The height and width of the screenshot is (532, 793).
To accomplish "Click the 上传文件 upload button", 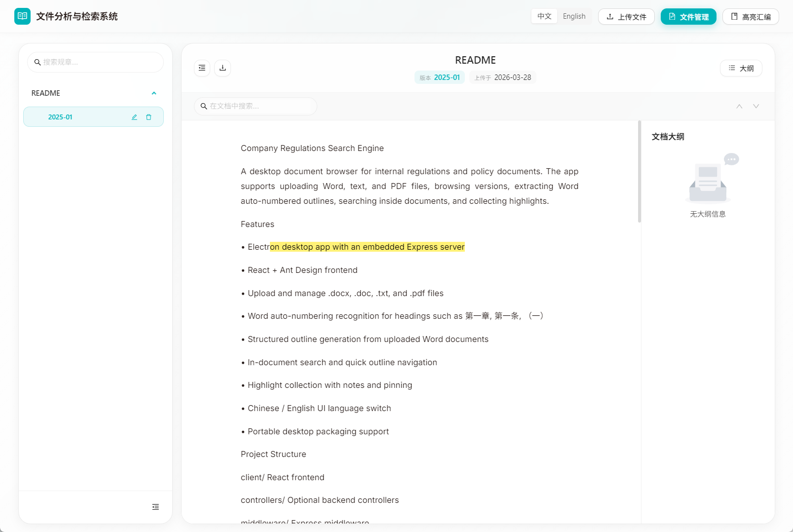I will coord(626,17).
